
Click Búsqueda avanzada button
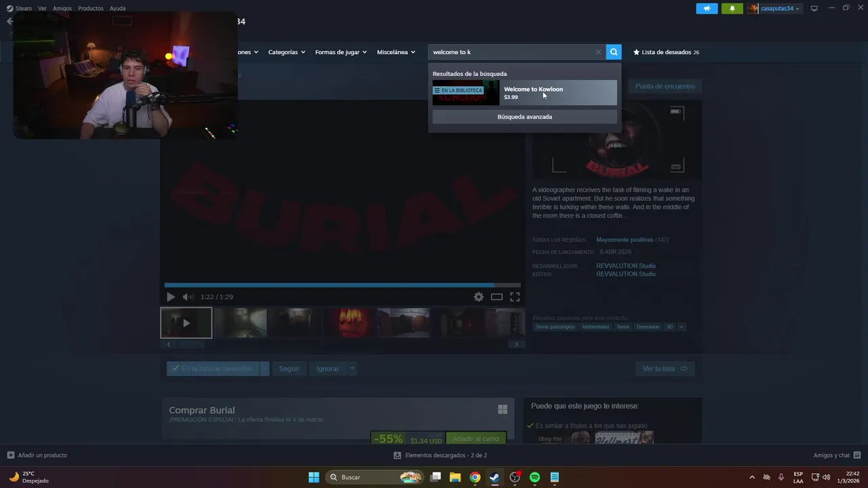coord(525,117)
